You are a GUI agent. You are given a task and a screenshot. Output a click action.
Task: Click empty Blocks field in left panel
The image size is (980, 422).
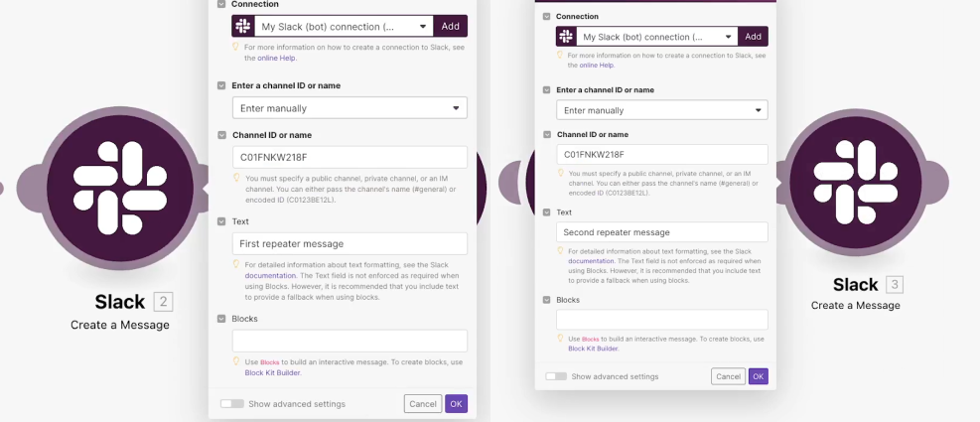pos(350,341)
